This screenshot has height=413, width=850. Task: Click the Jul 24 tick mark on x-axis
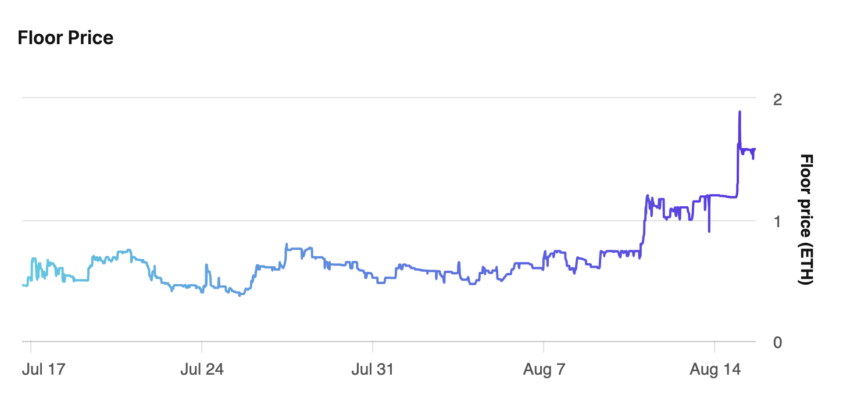click(x=202, y=347)
